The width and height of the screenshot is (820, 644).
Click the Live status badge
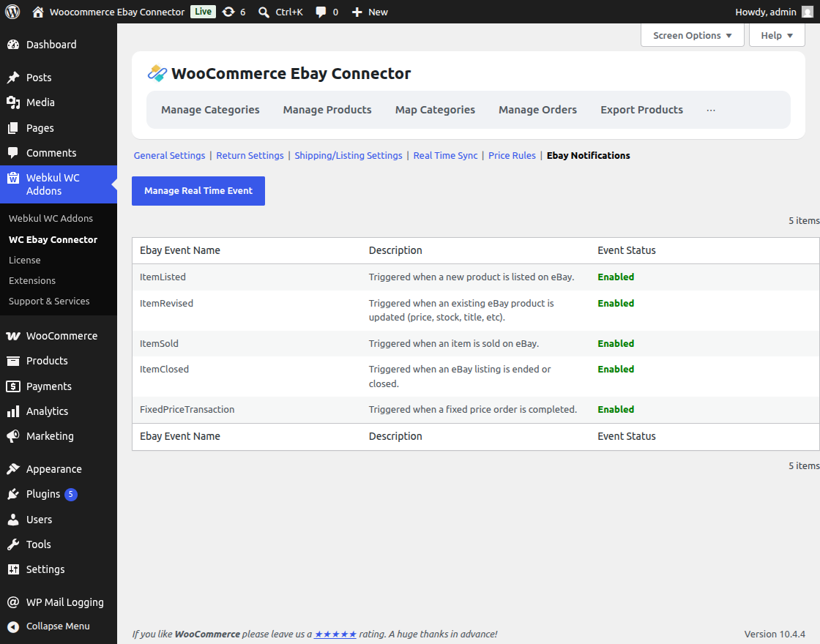pos(203,12)
